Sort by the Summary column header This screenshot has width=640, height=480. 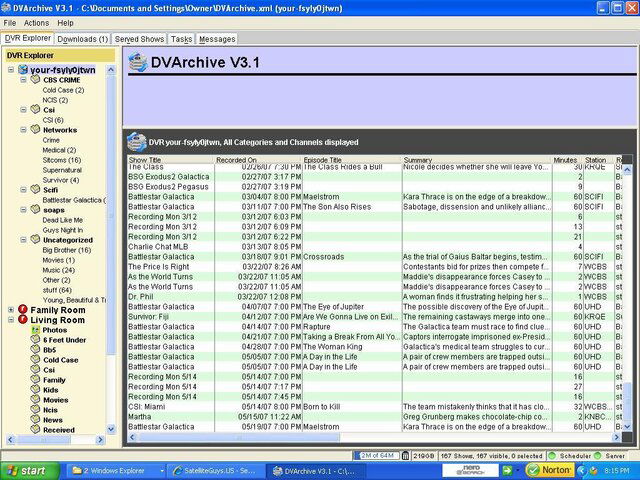(x=477, y=160)
